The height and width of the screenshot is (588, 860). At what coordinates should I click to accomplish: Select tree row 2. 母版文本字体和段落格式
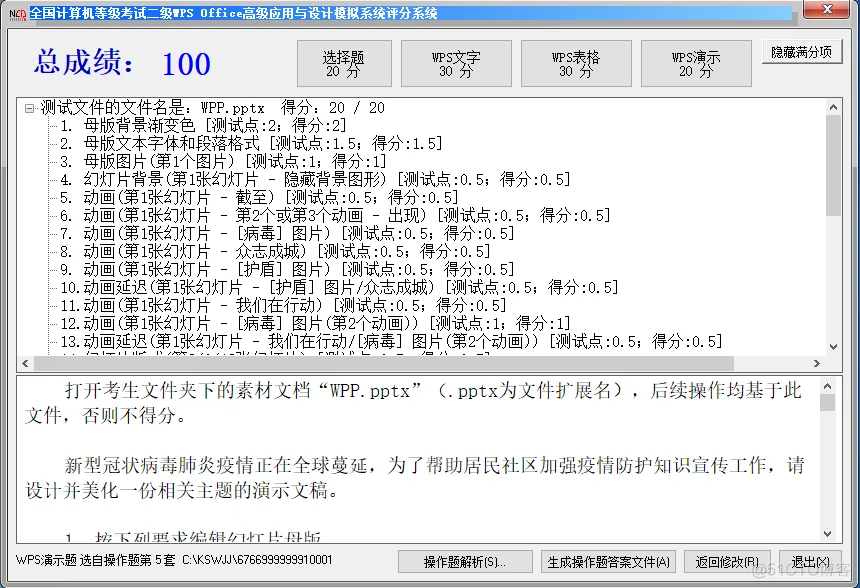(x=251, y=144)
